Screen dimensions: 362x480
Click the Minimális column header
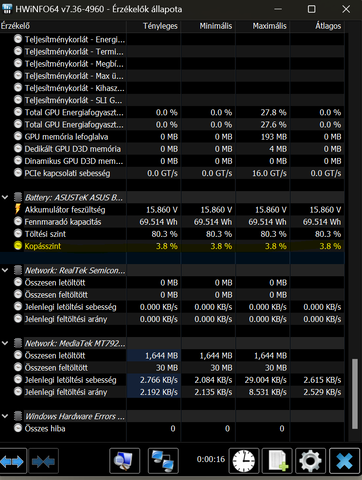208,26
